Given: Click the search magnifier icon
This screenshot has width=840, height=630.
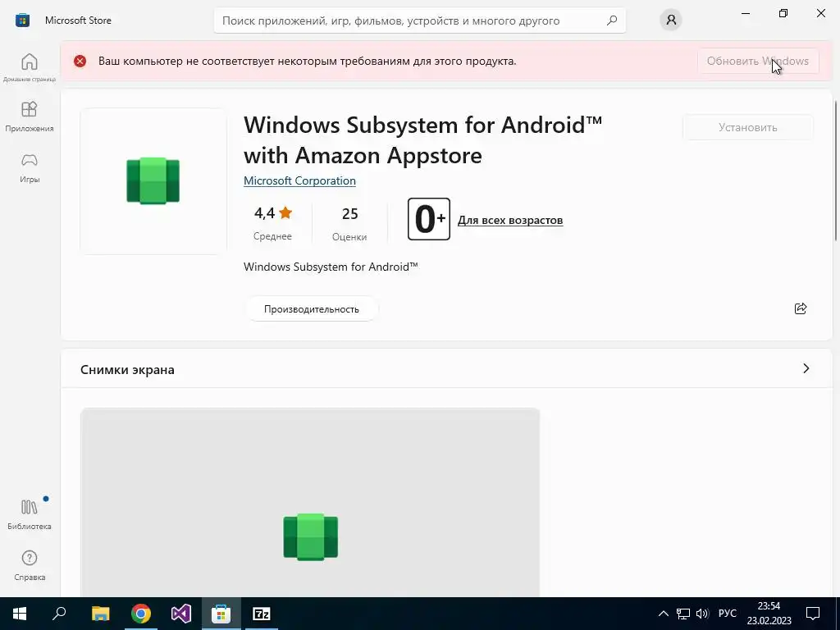Looking at the screenshot, I should pyautogui.click(x=612, y=21).
